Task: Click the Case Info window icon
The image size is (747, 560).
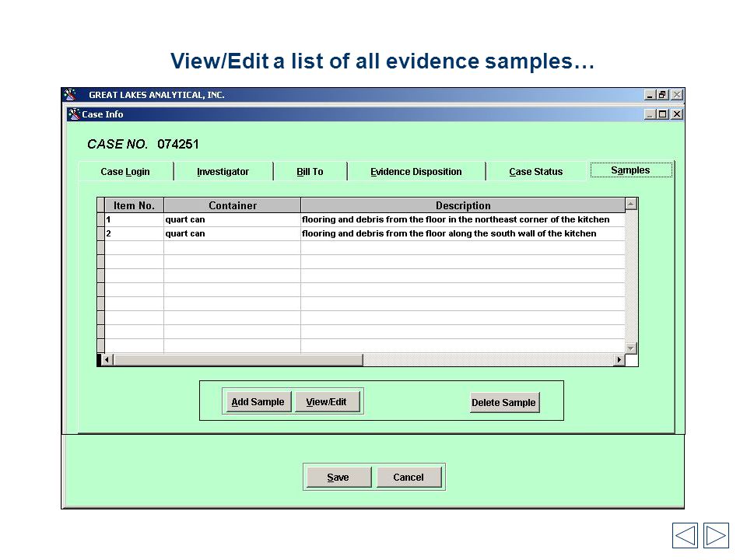Action: pyautogui.click(x=74, y=114)
